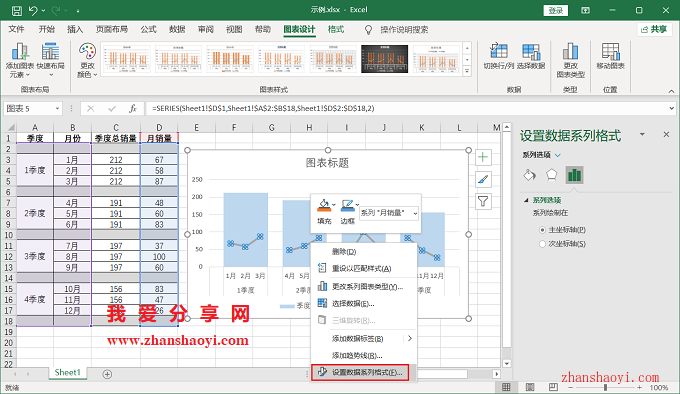Click the zoom in plus button
The width and height of the screenshot is (680, 394).
point(640,387)
